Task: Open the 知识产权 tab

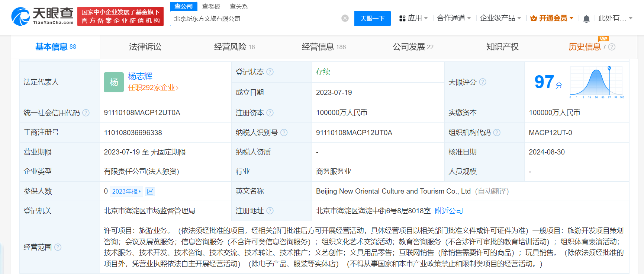Action: click(502, 47)
